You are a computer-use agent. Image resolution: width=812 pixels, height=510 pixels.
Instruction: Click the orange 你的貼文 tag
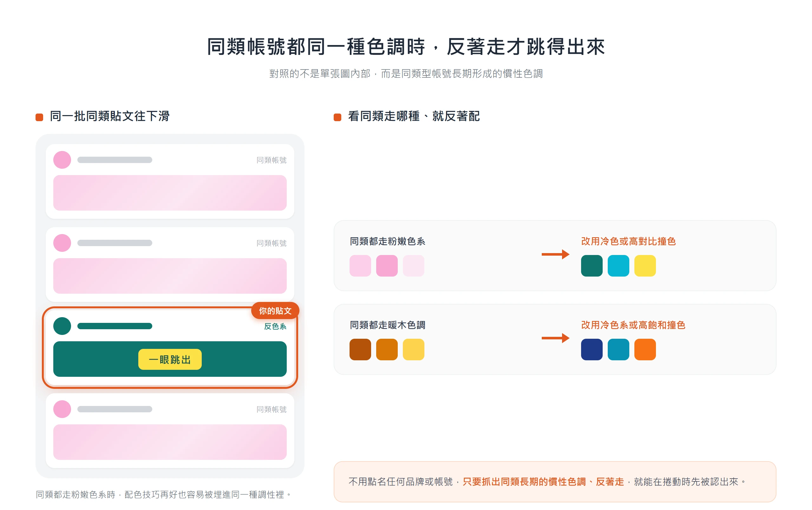point(275,311)
